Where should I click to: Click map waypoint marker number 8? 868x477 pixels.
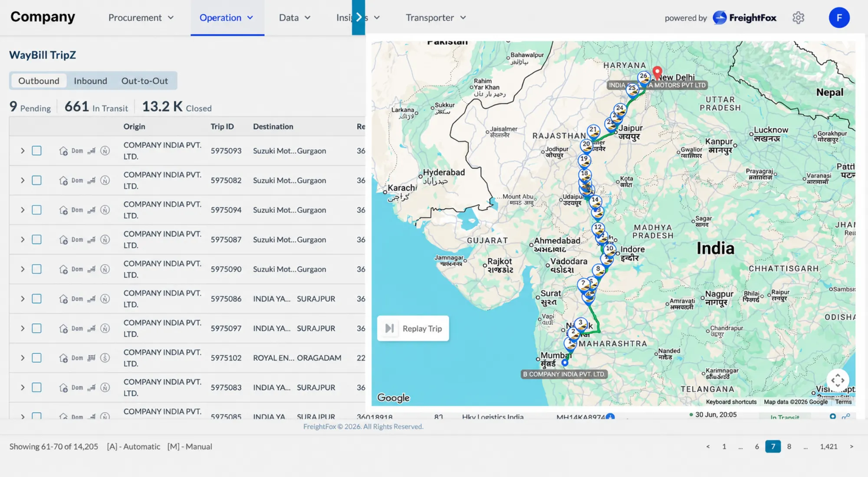pyautogui.click(x=598, y=270)
